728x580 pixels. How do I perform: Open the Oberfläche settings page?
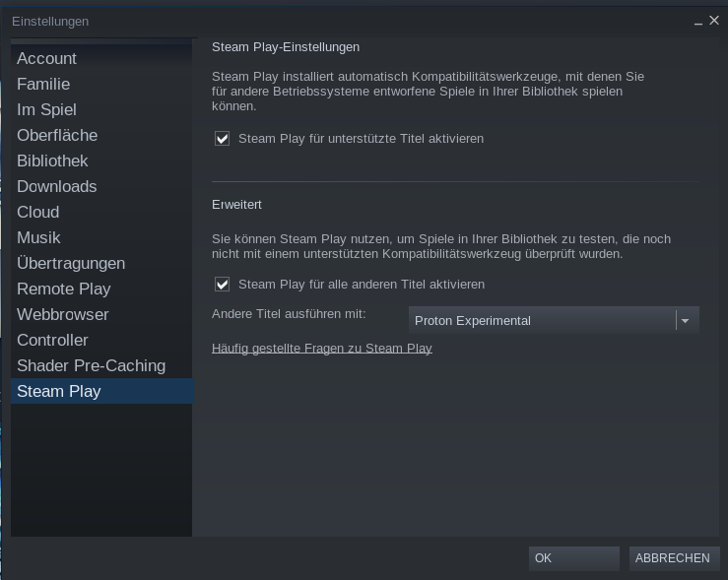(x=101, y=135)
